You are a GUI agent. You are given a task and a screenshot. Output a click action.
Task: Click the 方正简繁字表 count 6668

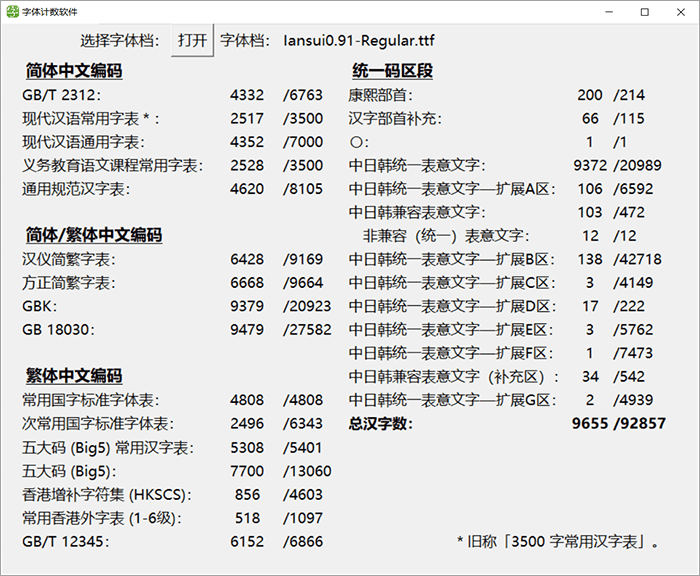247,283
